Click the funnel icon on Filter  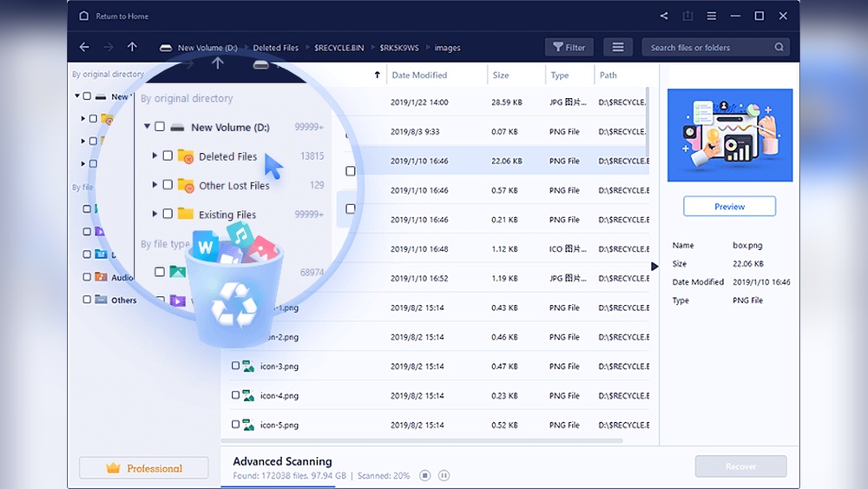coord(558,47)
